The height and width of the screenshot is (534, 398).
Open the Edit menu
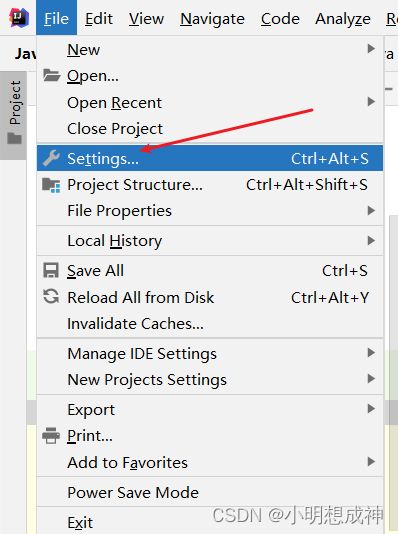pos(99,18)
